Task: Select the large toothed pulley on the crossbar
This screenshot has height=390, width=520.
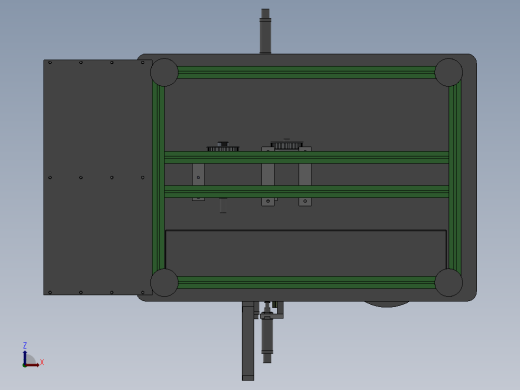Action: click(287, 145)
